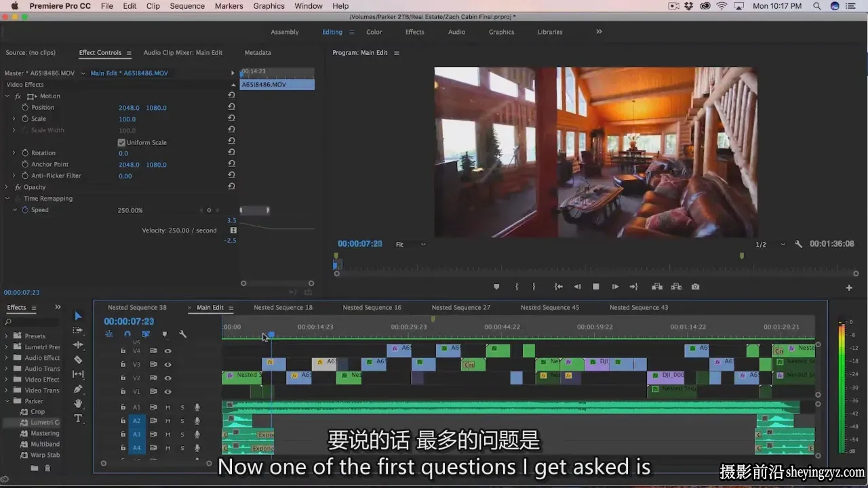This screenshot has height=488, width=868.
Task: Open the Sequence menu
Action: tap(187, 6)
